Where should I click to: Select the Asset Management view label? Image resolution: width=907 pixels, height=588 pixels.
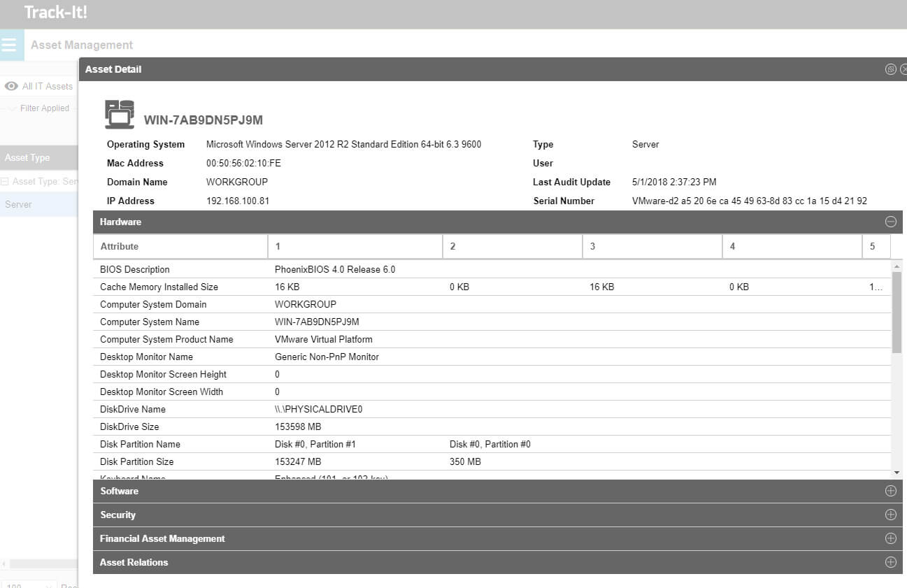point(81,44)
